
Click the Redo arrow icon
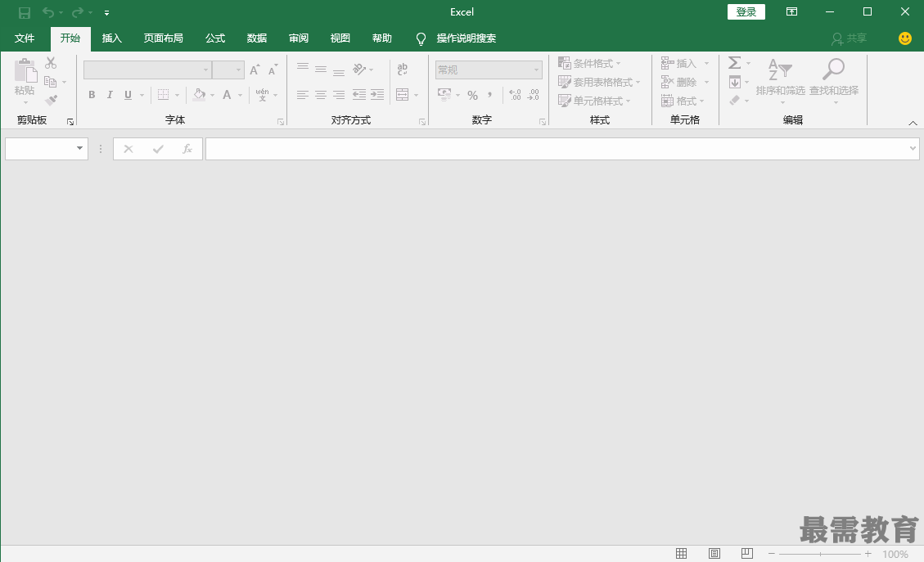click(78, 12)
